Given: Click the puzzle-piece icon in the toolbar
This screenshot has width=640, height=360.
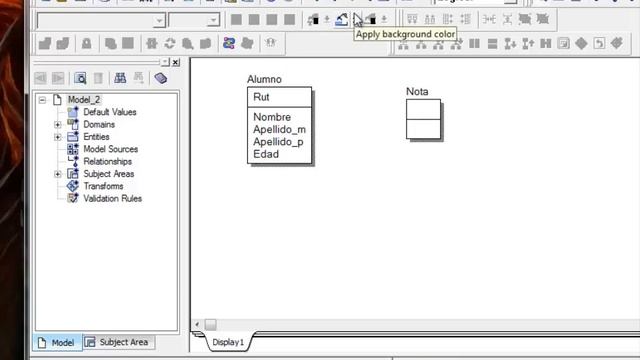Looking at the screenshot, I should (152, 43).
